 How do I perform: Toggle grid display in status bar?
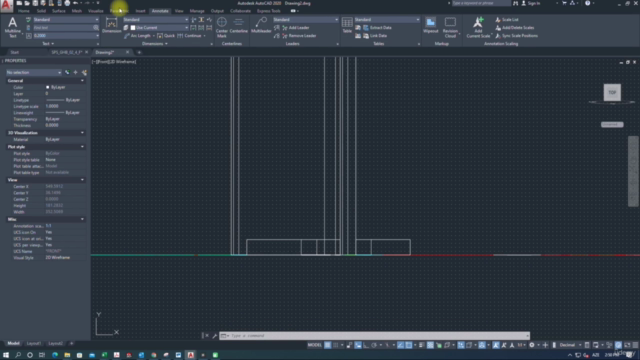pyautogui.click(x=328, y=345)
